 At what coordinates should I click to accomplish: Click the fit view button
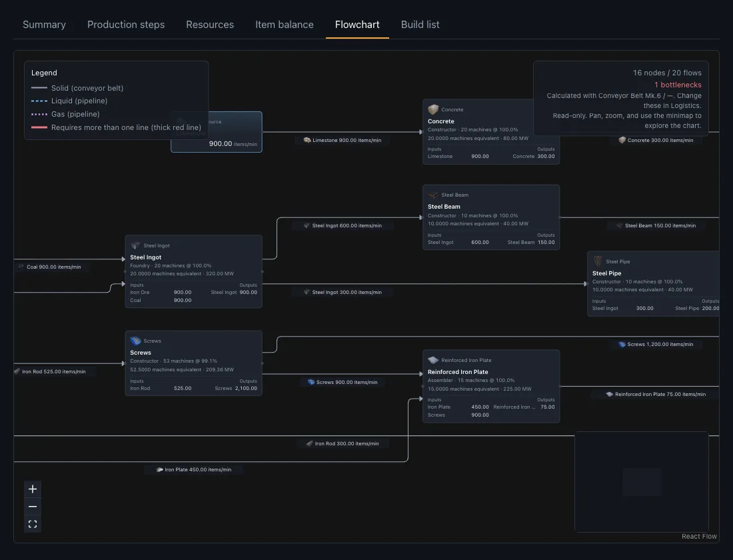tap(33, 524)
